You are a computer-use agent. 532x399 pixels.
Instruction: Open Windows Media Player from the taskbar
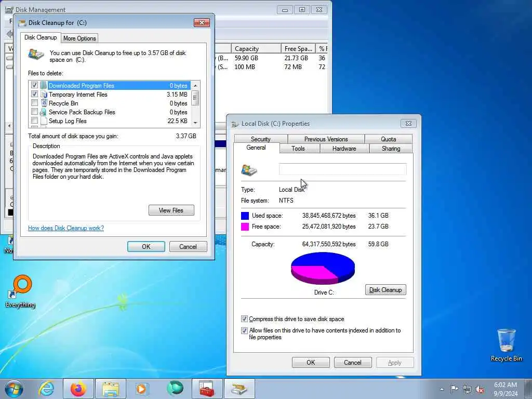[141, 389]
